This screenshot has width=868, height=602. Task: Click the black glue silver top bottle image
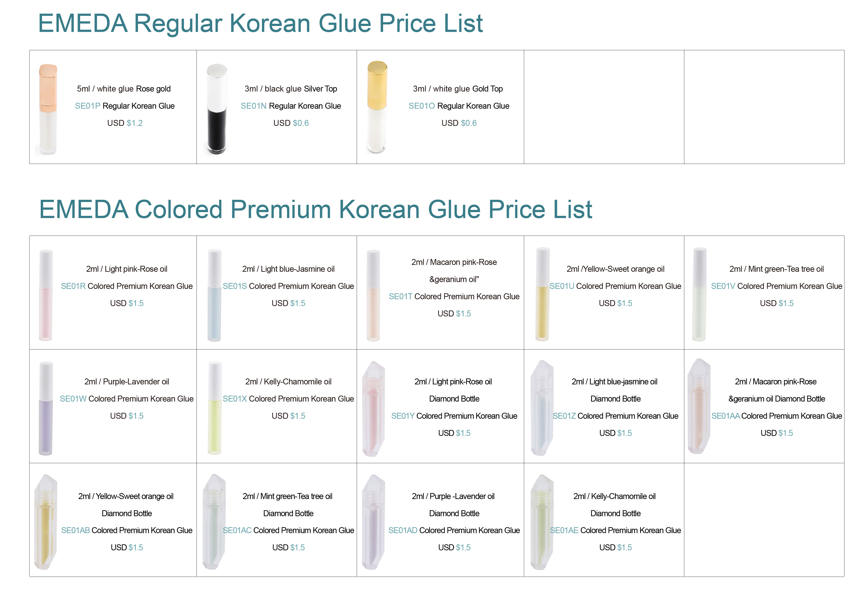[217, 109]
